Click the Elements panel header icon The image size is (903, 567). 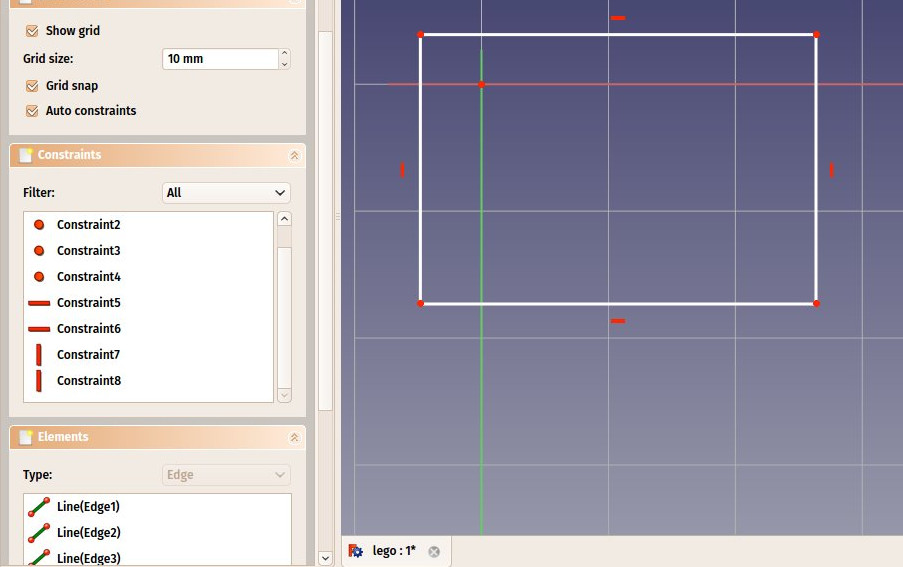[25, 437]
